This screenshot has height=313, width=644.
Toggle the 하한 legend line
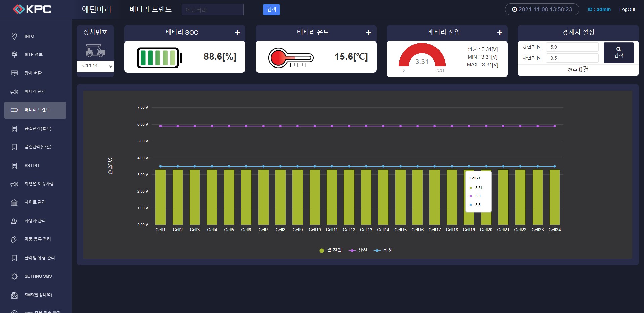[x=383, y=250]
